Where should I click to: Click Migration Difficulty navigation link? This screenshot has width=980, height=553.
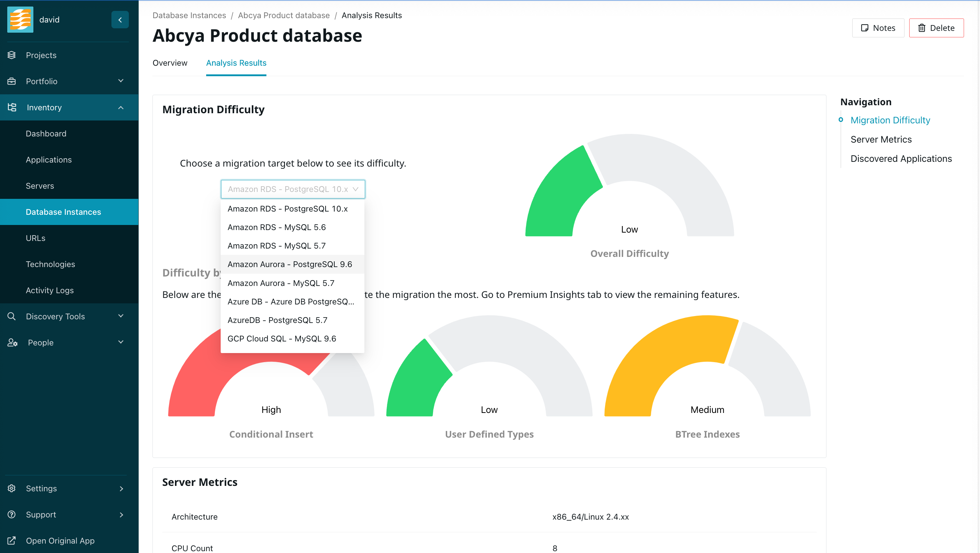(890, 120)
